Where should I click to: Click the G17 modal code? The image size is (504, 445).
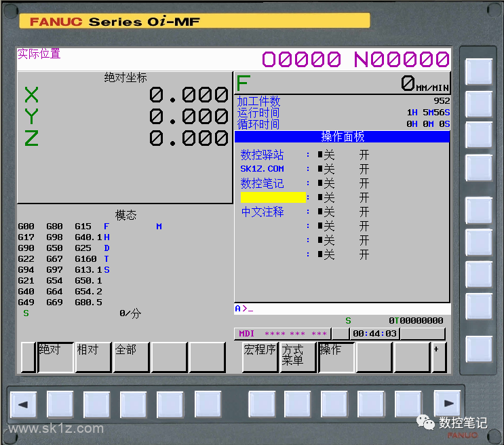click(26, 237)
